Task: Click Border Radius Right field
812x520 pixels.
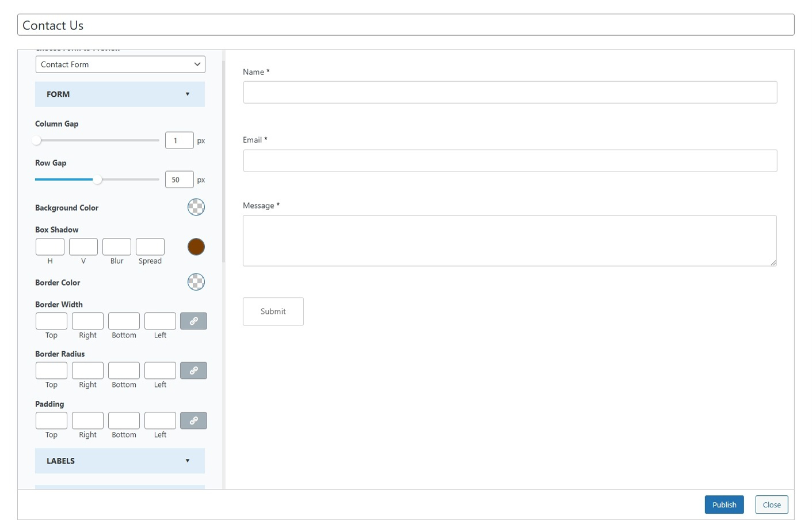Action: click(x=87, y=371)
